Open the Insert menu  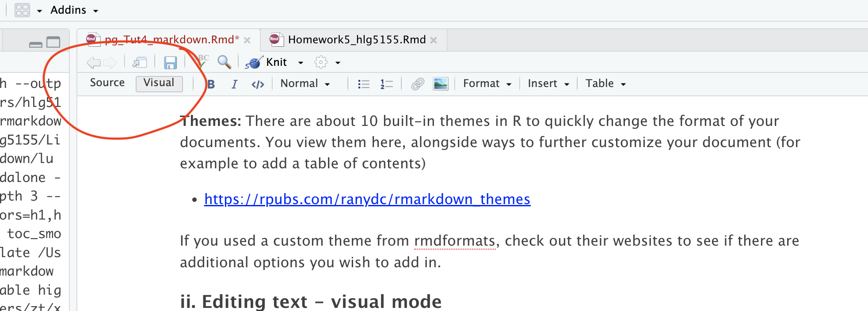(548, 84)
